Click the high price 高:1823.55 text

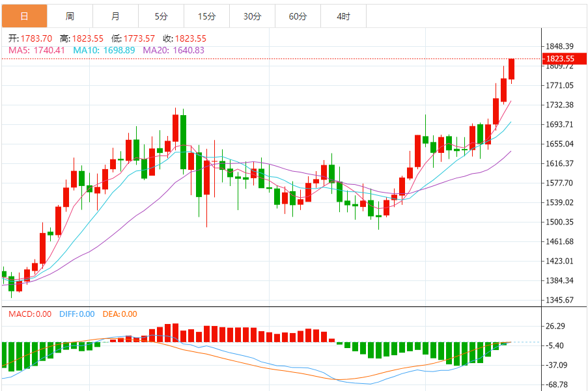click(81, 38)
